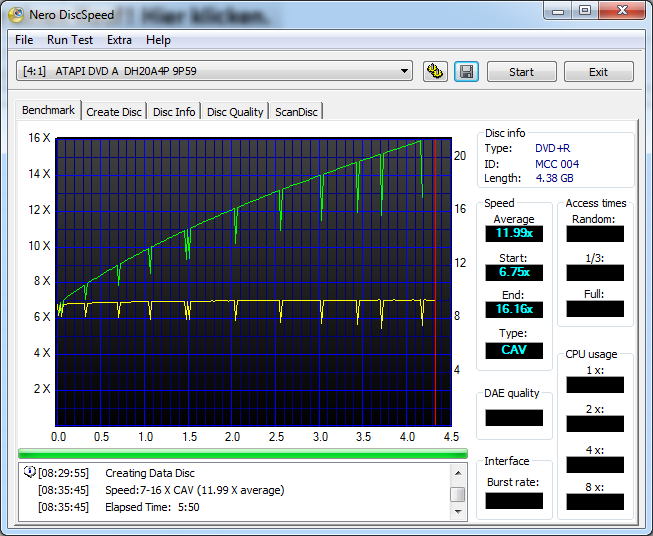Click the 1/3 access time field
This screenshot has width=653, height=536.
[595, 273]
